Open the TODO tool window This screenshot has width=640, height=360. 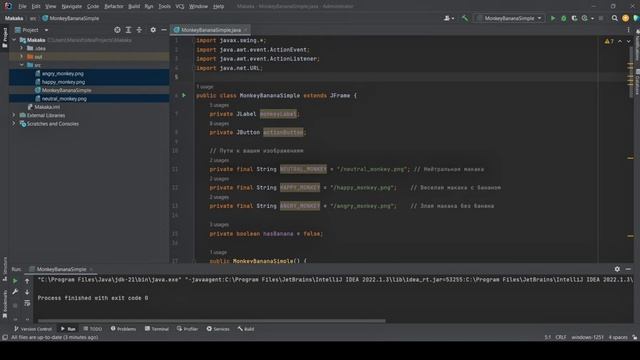click(x=93, y=329)
